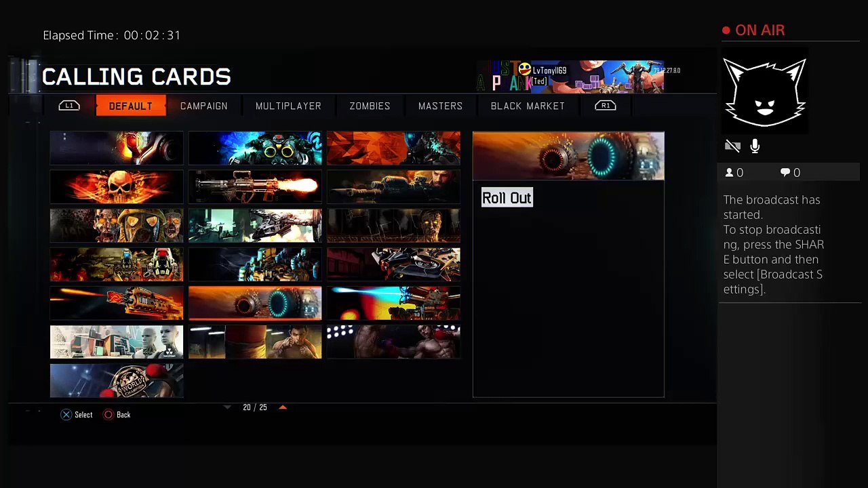Select the teal gunship calling card
Image resolution: width=868 pixels, height=488 pixels.
tap(255, 226)
